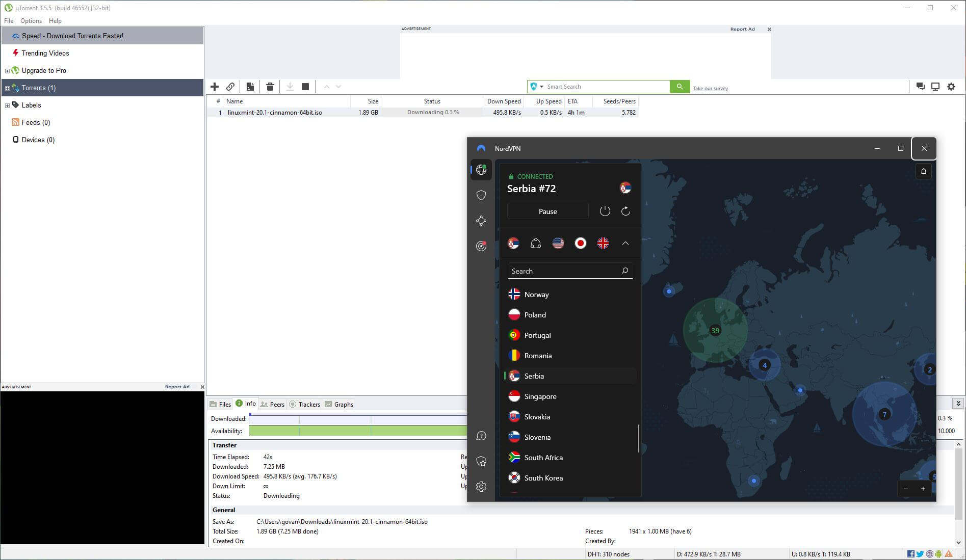The width and height of the screenshot is (966, 560).
Task: Expand the Upgrade to Pro tree node
Action: click(7, 71)
